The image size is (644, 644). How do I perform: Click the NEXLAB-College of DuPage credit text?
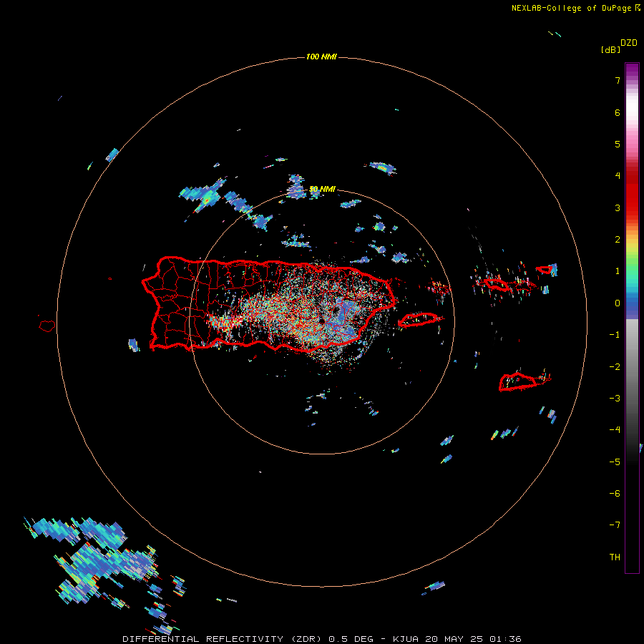click(x=571, y=8)
